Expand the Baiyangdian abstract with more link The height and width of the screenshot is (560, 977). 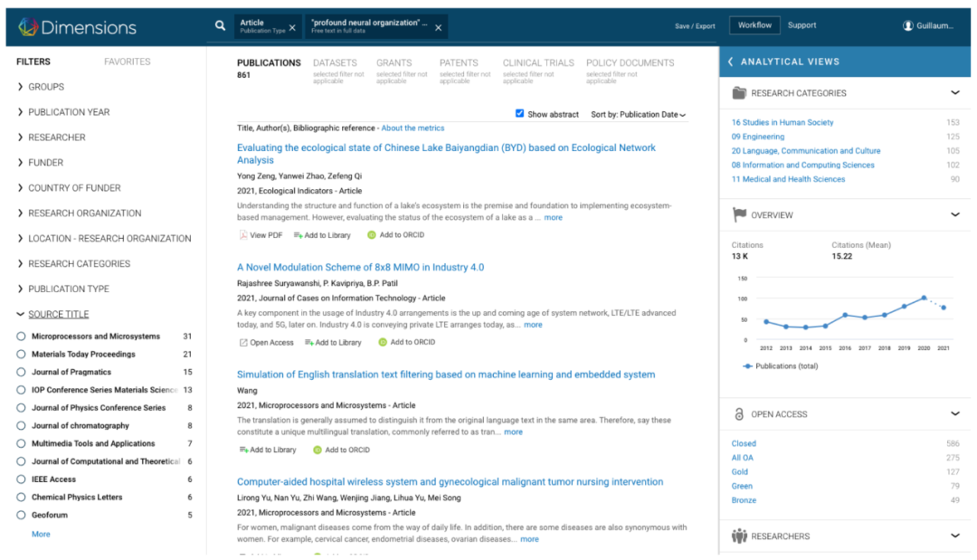coord(553,217)
